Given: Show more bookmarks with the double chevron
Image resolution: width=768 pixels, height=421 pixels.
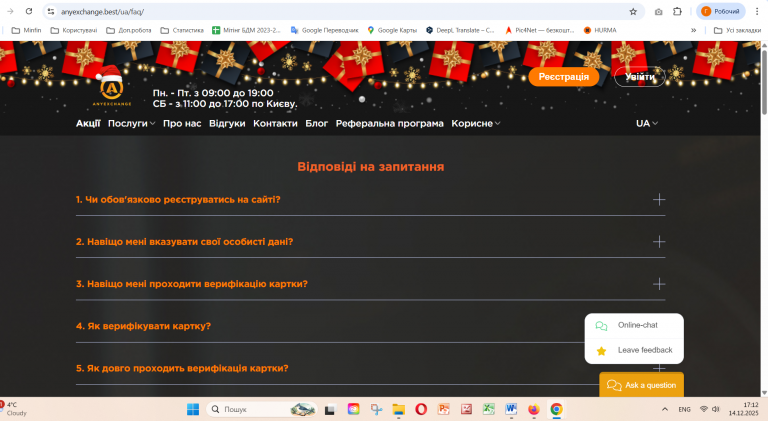Looking at the screenshot, I should click(694, 30).
